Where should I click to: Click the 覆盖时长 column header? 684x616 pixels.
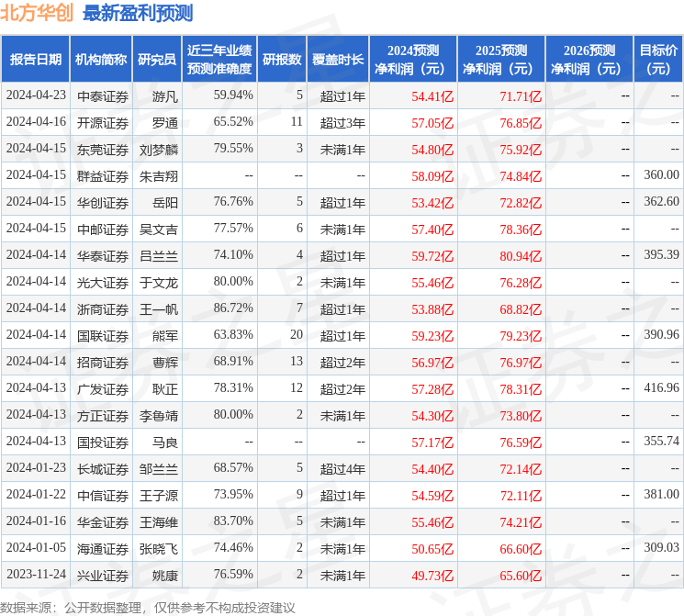tap(338, 60)
